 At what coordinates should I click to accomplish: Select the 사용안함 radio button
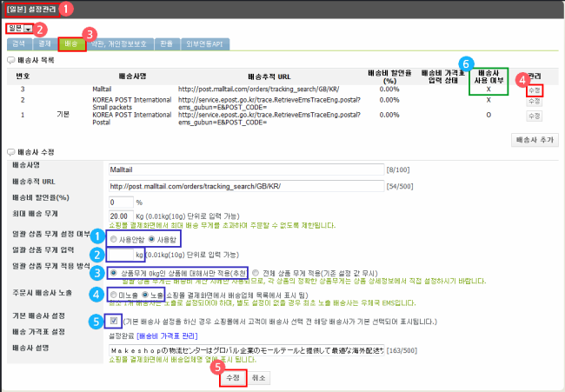114,238
